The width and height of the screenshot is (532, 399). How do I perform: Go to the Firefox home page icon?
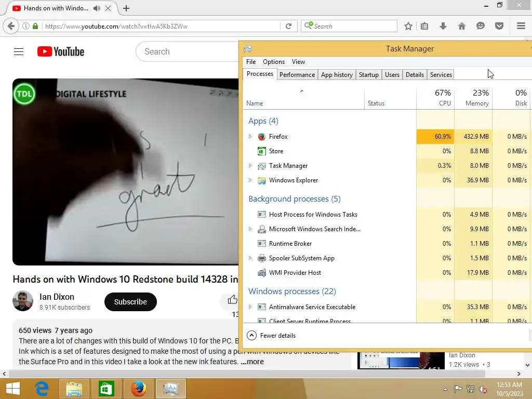(462, 26)
